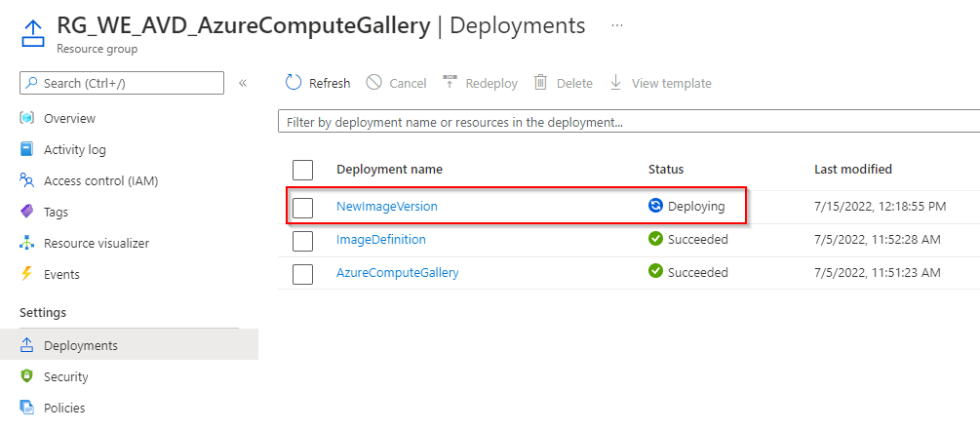Click timestamp 7/15/2022, 12:18:55 PM
Viewport: 980px width, 430px height.
tap(880, 206)
